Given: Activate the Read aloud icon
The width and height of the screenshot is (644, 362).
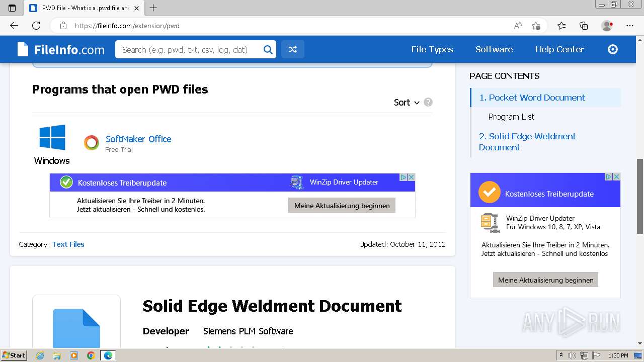Looking at the screenshot, I should click(518, 26).
